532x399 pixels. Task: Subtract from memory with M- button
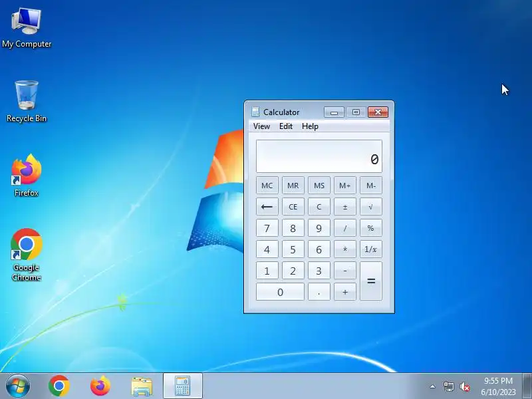371,186
